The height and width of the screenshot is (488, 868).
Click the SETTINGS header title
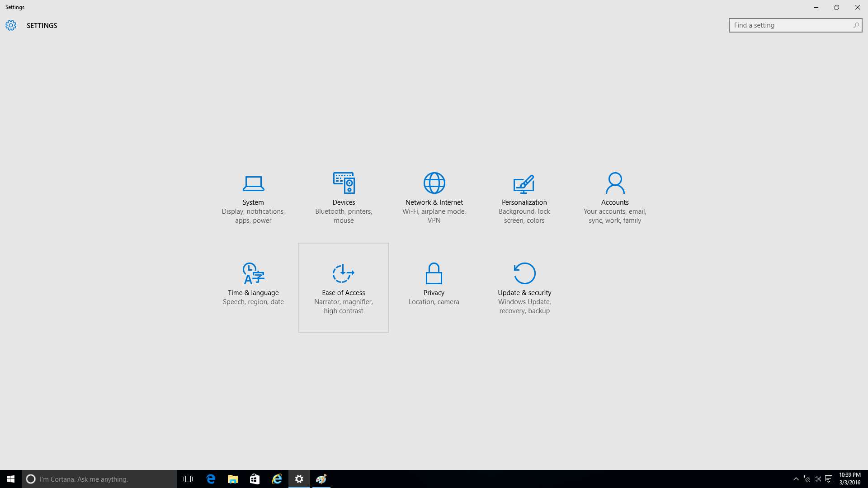[42, 26]
